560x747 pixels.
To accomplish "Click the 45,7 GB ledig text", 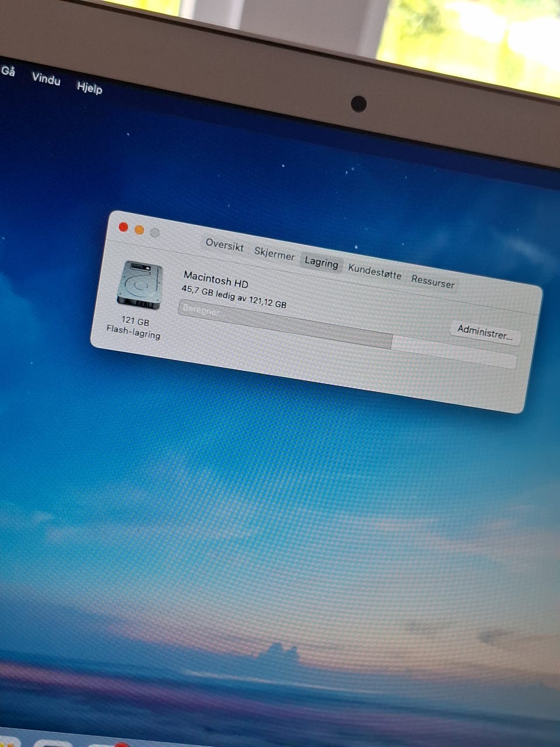I will [x=208, y=292].
